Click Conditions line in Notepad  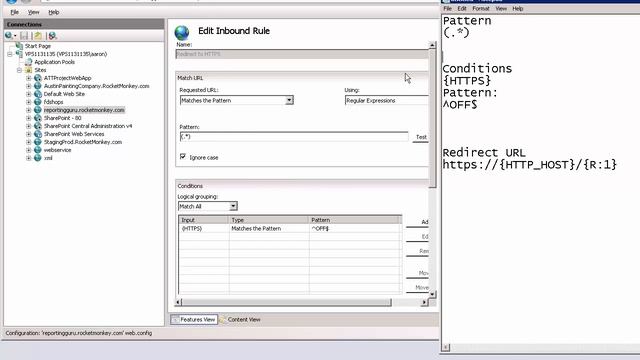477,68
